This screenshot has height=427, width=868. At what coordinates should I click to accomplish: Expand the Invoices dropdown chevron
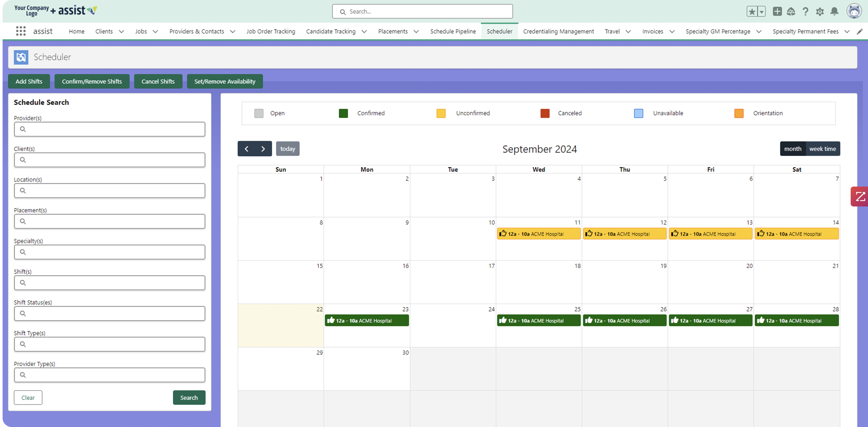pyautogui.click(x=672, y=31)
